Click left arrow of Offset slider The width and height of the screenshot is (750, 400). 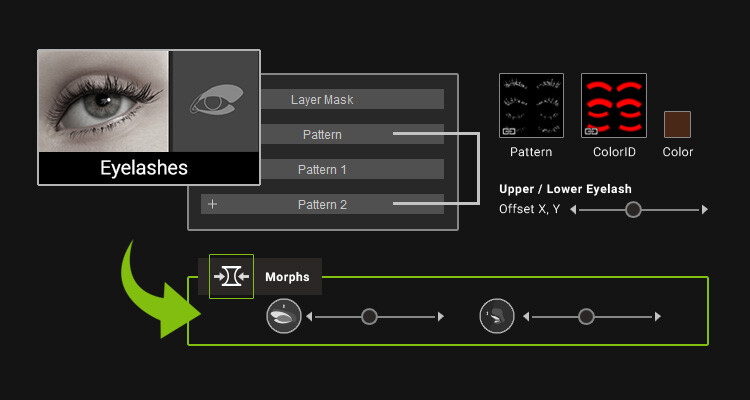pyautogui.click(x=573, y=209)
